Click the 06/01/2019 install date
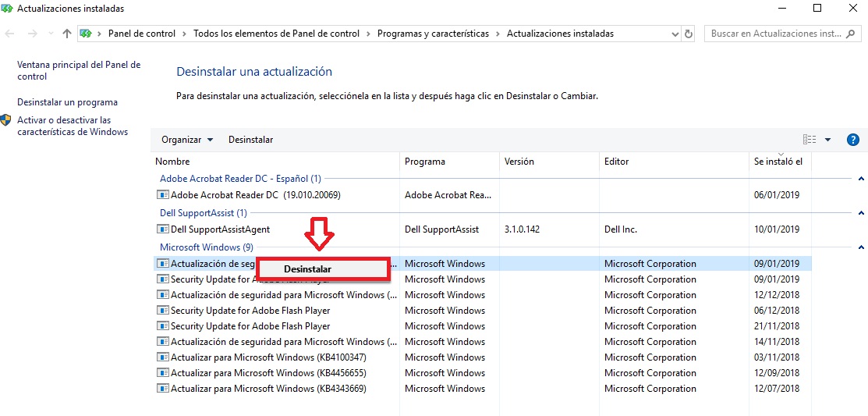The height and width of the screenshot is (416, 868). click(777, 195)
